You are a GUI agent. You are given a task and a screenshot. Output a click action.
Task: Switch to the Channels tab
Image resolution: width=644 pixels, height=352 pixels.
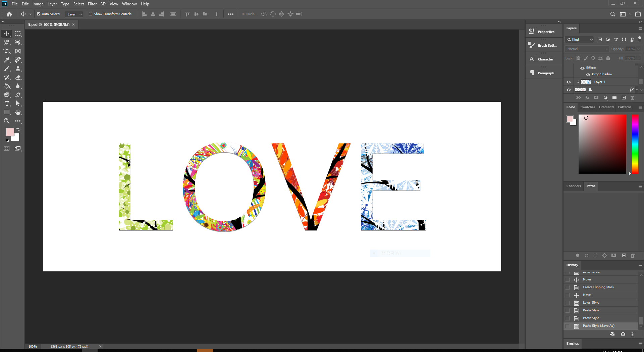[573, 186]
